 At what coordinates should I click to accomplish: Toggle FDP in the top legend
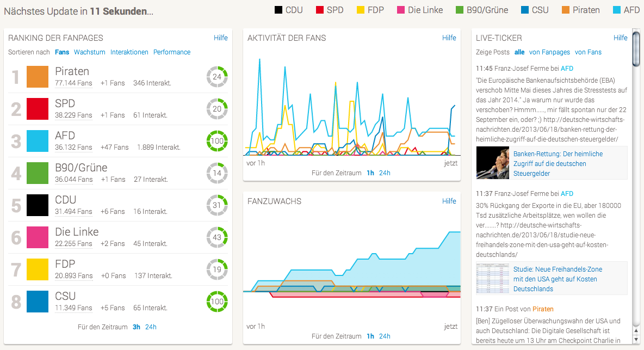pyautogui.click(x=370, y=10)
